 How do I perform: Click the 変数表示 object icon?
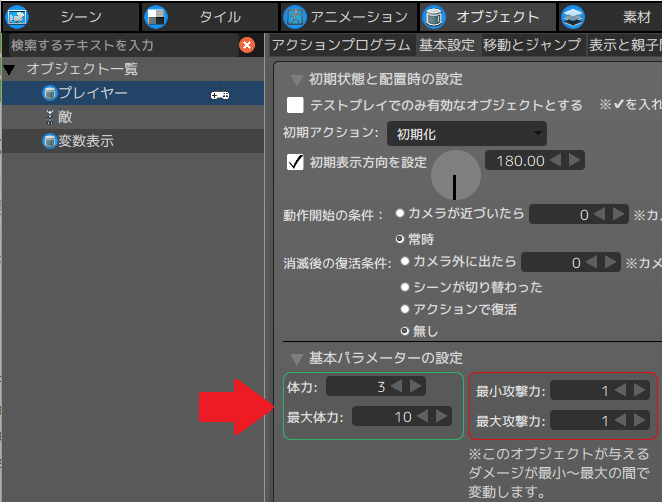50,141
